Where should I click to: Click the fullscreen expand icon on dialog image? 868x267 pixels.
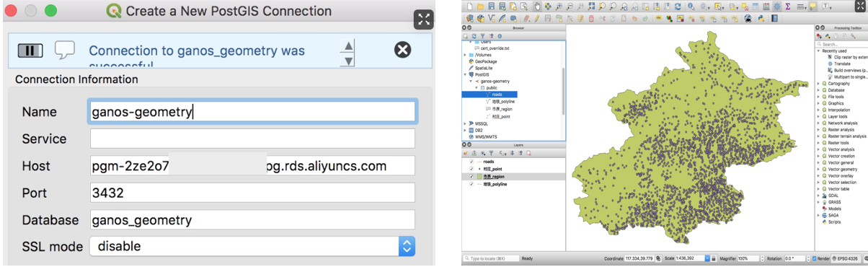[424, 19]
